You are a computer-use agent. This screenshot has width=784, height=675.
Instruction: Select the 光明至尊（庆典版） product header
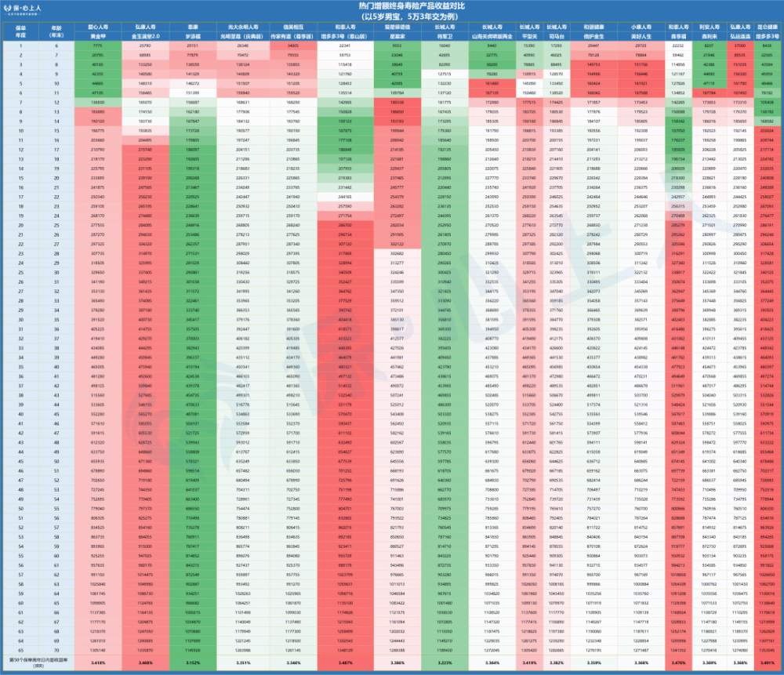243,37
